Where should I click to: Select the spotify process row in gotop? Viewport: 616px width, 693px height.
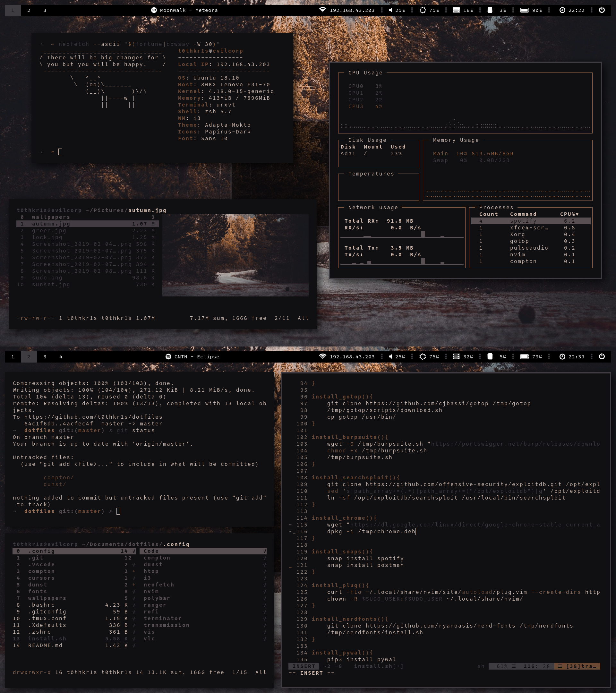click(x=523, y=221)
